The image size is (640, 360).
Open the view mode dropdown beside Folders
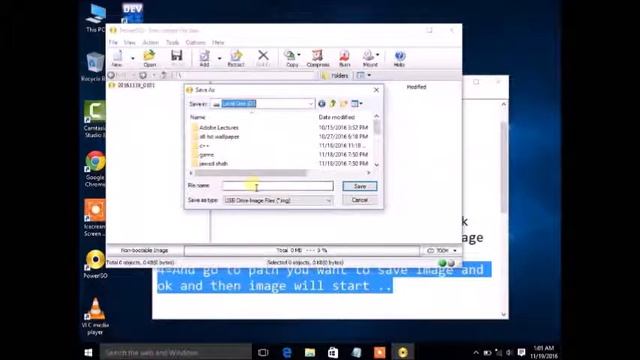tap(364, 76)
